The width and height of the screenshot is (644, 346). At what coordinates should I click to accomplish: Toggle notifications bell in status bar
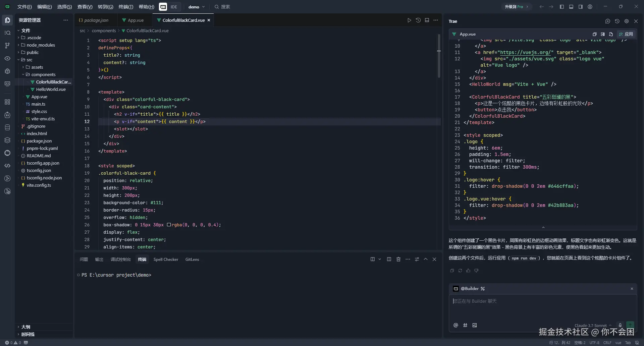pos(637,343)
